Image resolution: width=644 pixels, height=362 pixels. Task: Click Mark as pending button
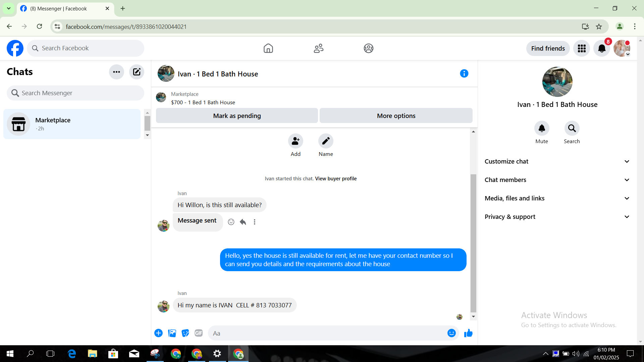tap(237, 116)
